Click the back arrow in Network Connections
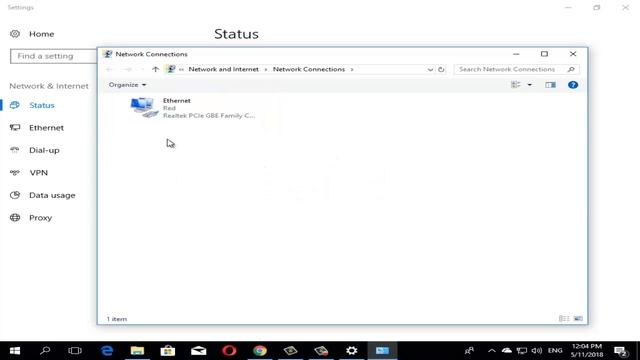Image resolution: width=640 pixels, height=360 pixels. tap(109, 69)
